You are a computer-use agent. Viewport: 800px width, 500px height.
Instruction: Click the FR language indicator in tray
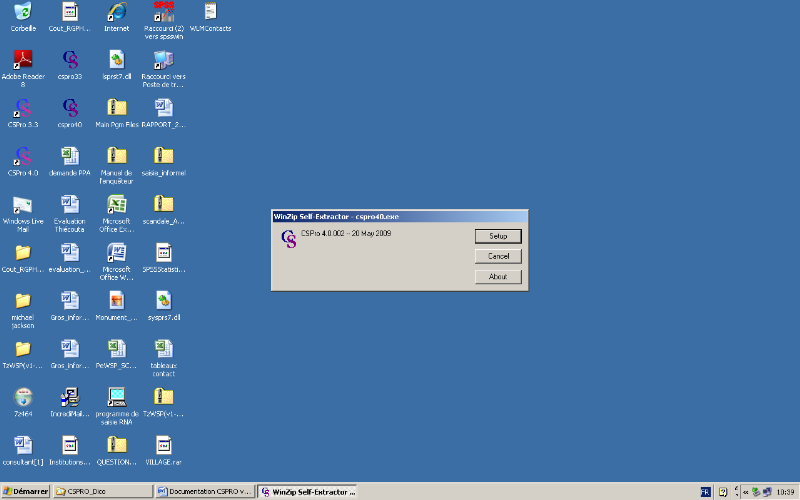pos(705,492)
